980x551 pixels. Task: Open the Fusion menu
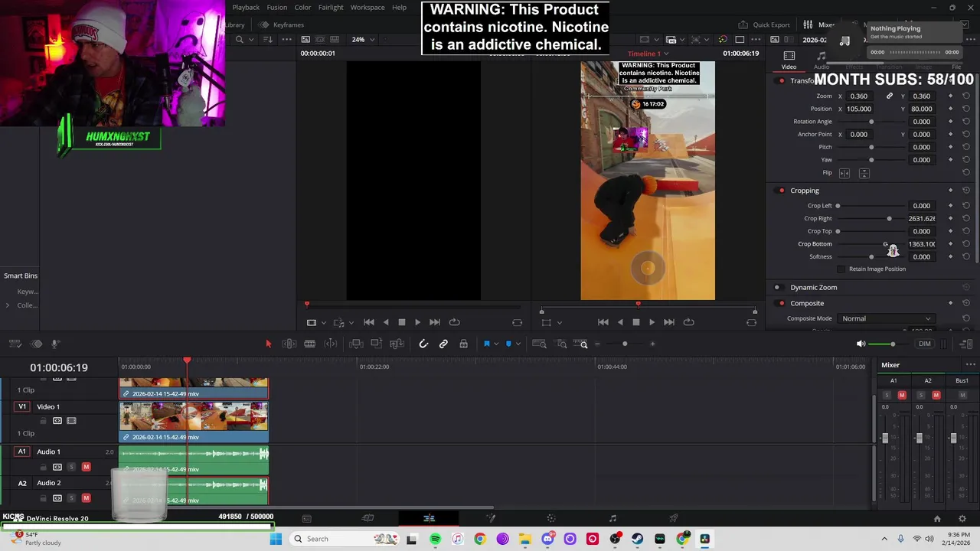277,8
